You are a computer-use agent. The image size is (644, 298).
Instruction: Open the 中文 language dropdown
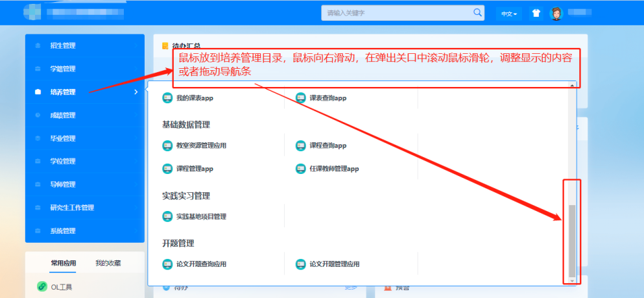click(x=508, y=13)
